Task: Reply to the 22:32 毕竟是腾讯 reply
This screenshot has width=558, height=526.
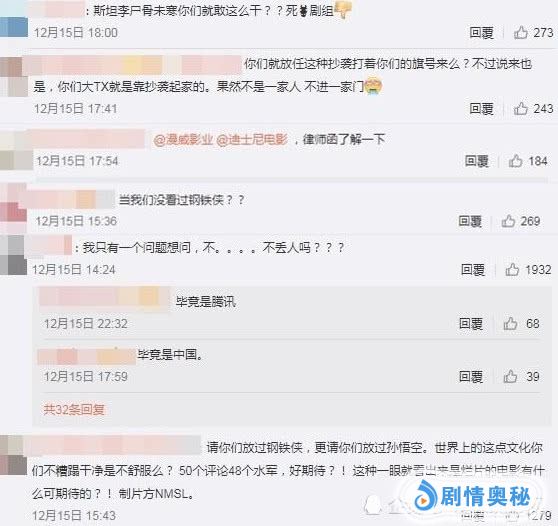Action: 470,324
